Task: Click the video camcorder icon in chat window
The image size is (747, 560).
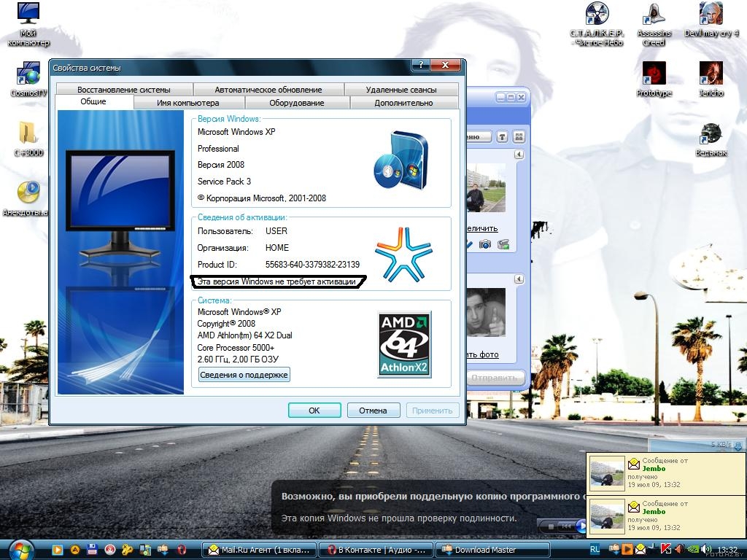Action: point(503,244)
